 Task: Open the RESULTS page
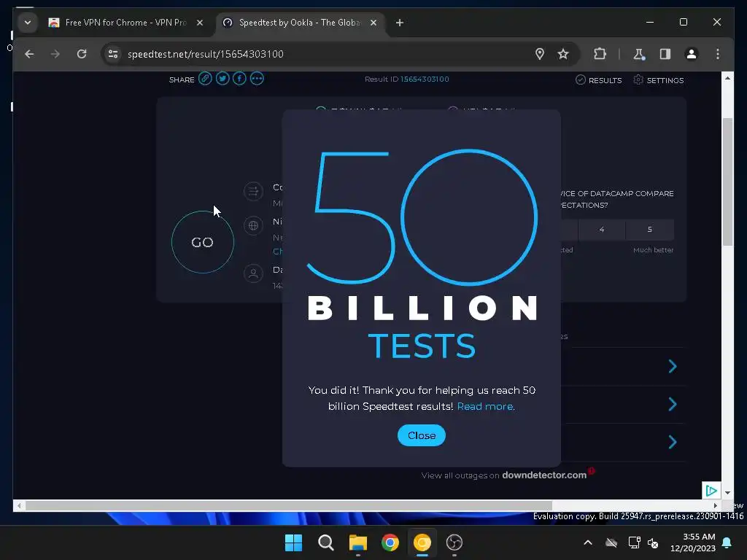[598, 80]
